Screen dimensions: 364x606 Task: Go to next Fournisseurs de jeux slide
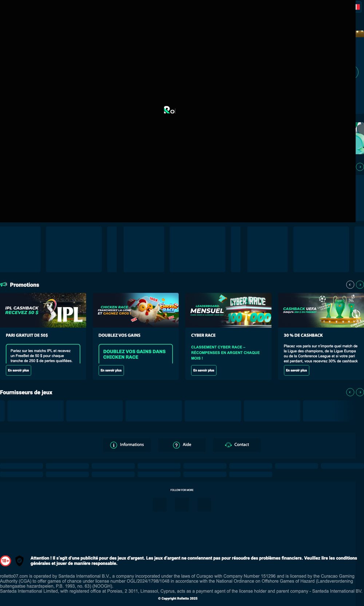point(360,392)
